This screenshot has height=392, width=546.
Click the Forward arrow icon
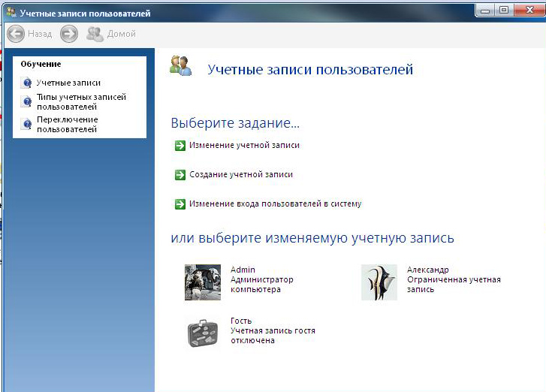point(69,34)
